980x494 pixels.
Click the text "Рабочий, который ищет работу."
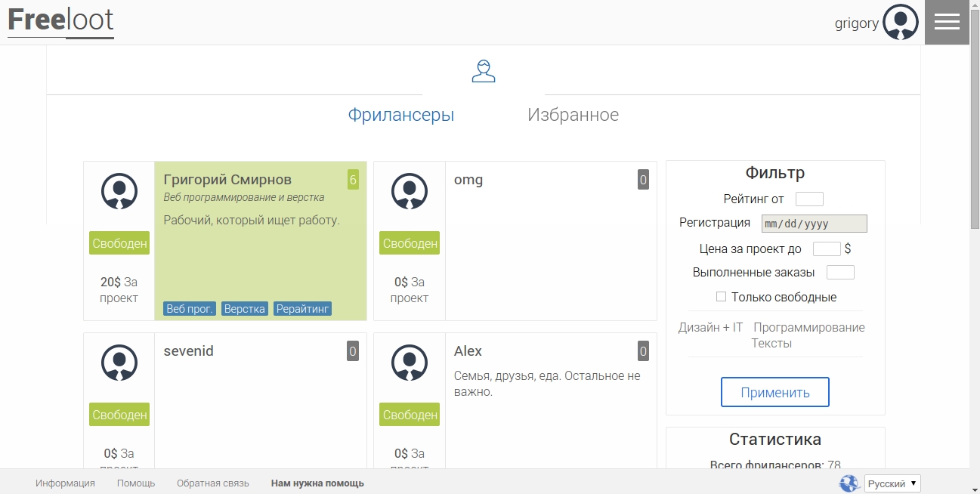click(252, 221)
